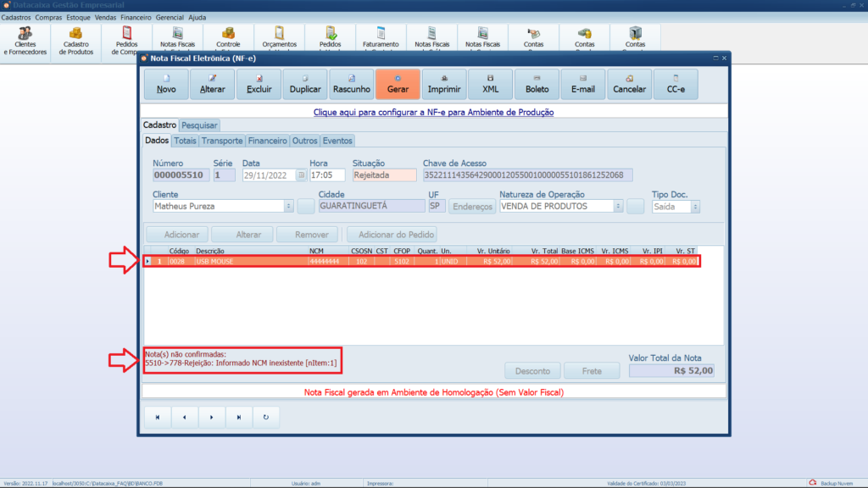Open Cadastro de Produtos from main toolbar

point(76,40)
